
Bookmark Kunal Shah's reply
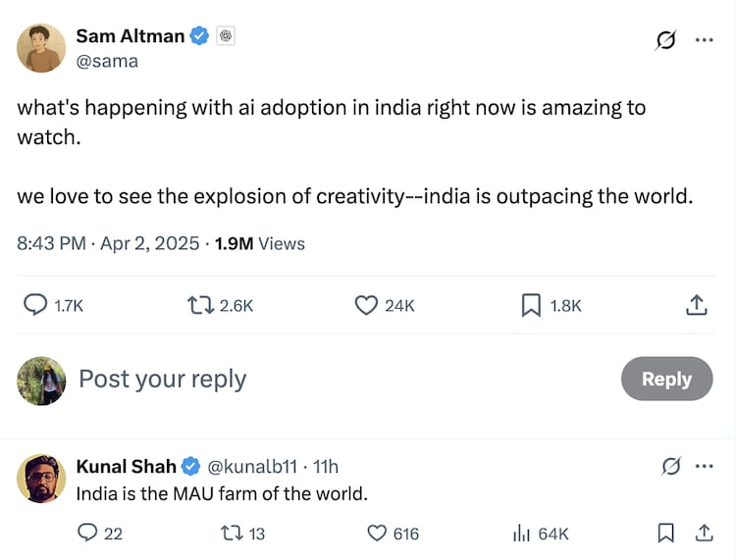pos(665,534)
